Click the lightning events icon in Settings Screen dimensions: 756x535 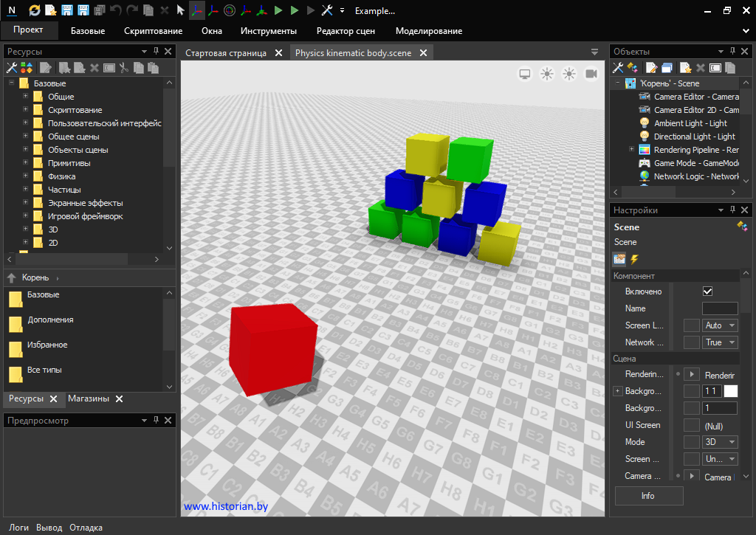(x=634, y=259)
